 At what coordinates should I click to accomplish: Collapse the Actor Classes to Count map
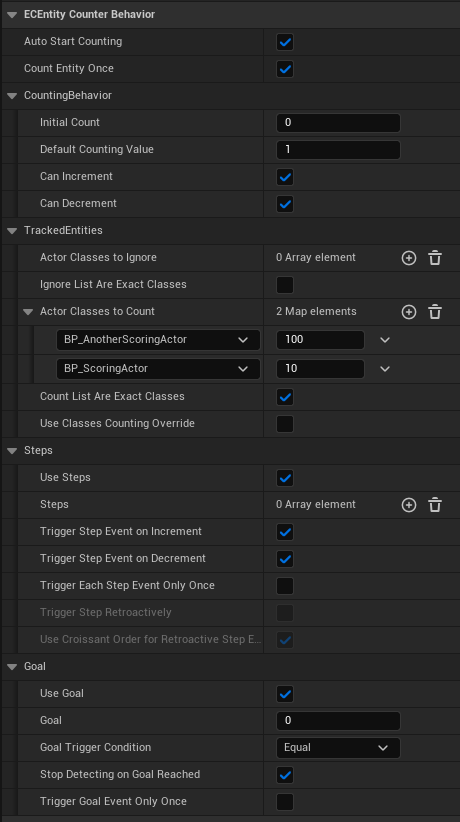point(28,312)
